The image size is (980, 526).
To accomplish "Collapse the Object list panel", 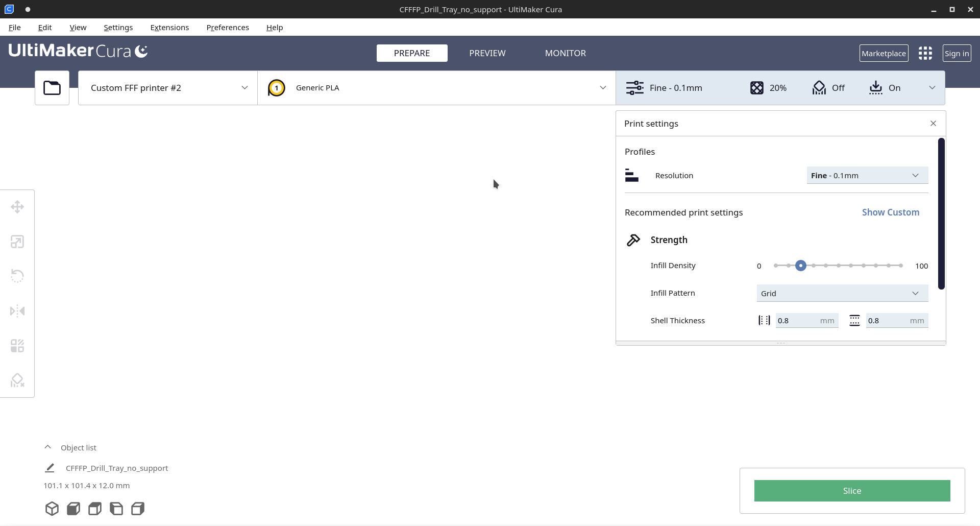I will 47,447.
